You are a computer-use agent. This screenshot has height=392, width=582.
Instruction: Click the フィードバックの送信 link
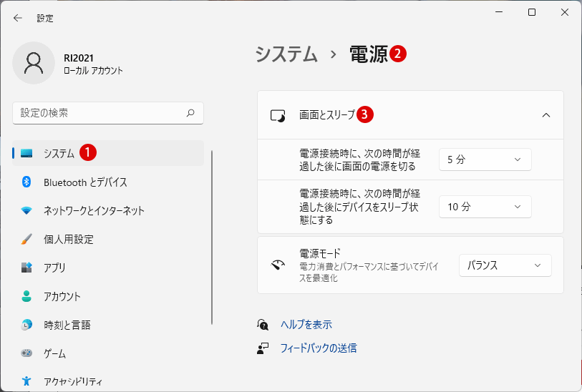pos(319,348)
